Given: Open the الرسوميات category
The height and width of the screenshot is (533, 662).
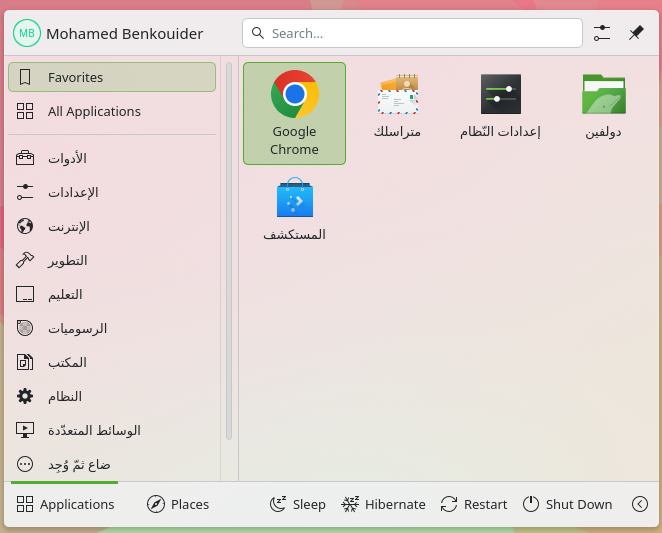Looking at the screenshot, I should [x=112, y=328].
